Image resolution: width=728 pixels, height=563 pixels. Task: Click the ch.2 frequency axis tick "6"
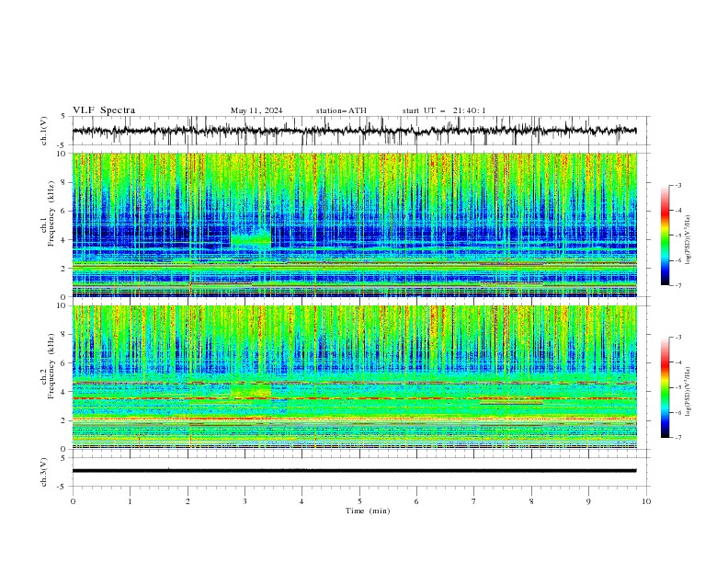[63, 363]
